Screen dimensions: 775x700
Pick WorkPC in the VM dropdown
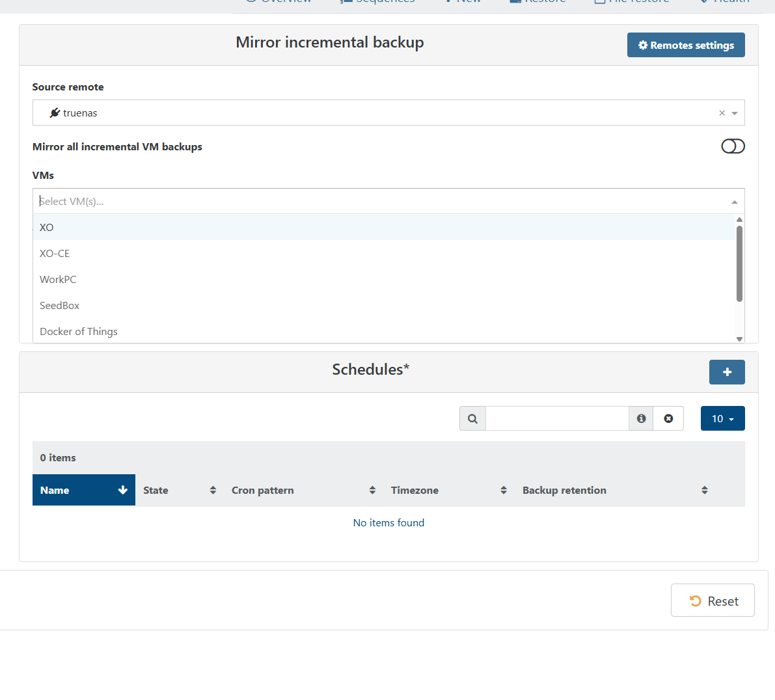[x=58, y=279]
